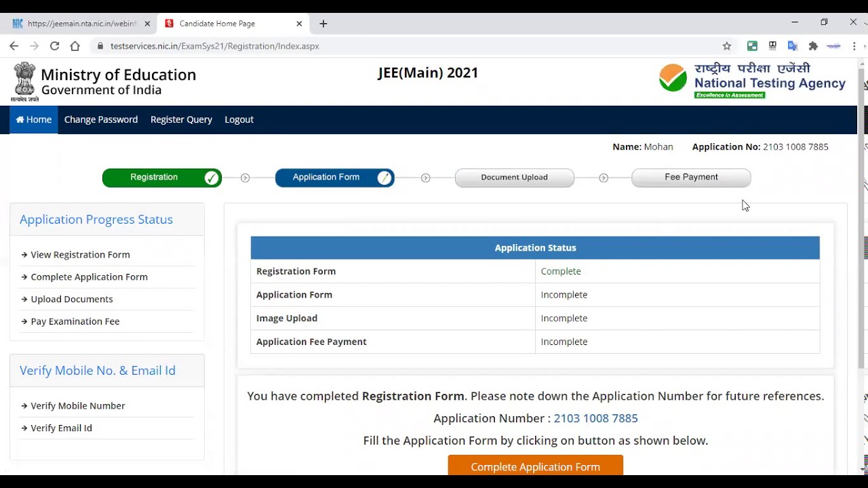The image size is (868, 488).
Task: Click the Fee Payment progress step
Action: pyautogui.click(x=691, y=178)
